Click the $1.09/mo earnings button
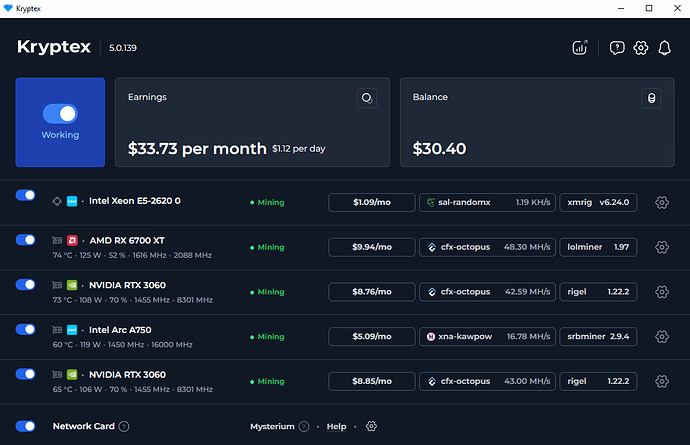Viewport: 690px width, 445px height. coord(372,202)
